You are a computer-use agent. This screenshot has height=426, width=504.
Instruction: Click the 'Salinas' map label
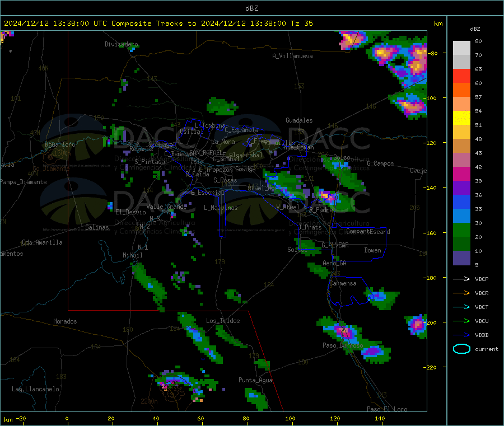pos(97,227)
